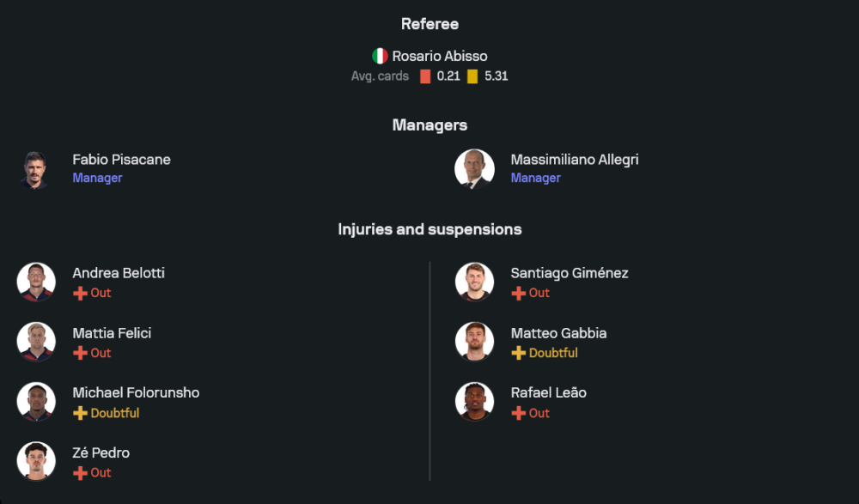
Task: Open Fabio Pisacane's manager photo
Action: click(36, 168)
